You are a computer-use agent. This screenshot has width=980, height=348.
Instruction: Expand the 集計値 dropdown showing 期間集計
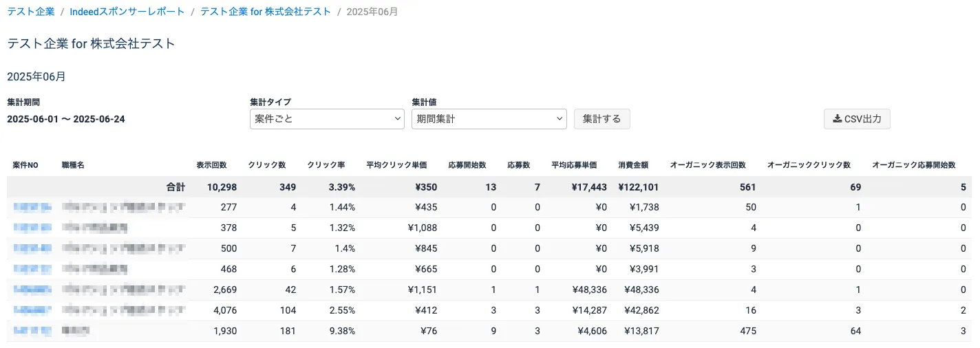[x=489, y=119]
